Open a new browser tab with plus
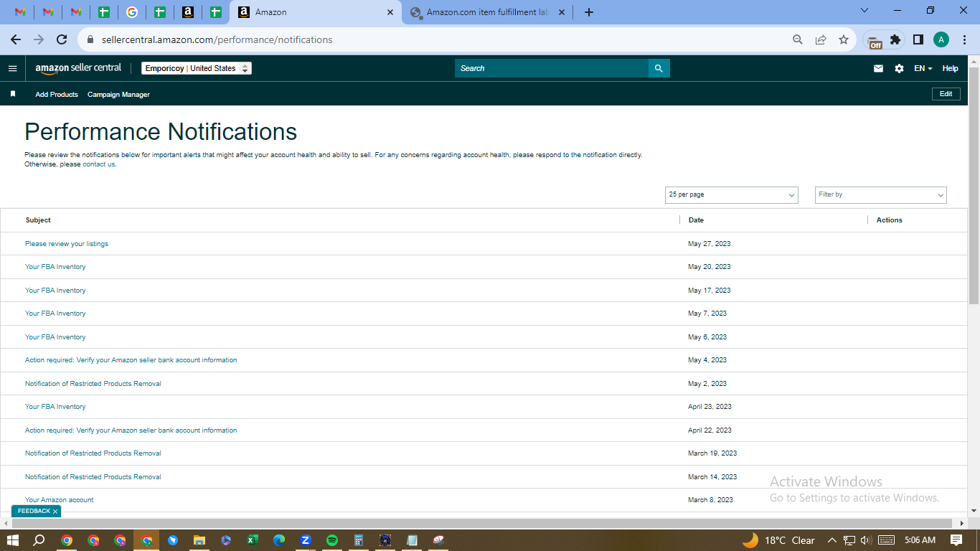 coord(589,12)
